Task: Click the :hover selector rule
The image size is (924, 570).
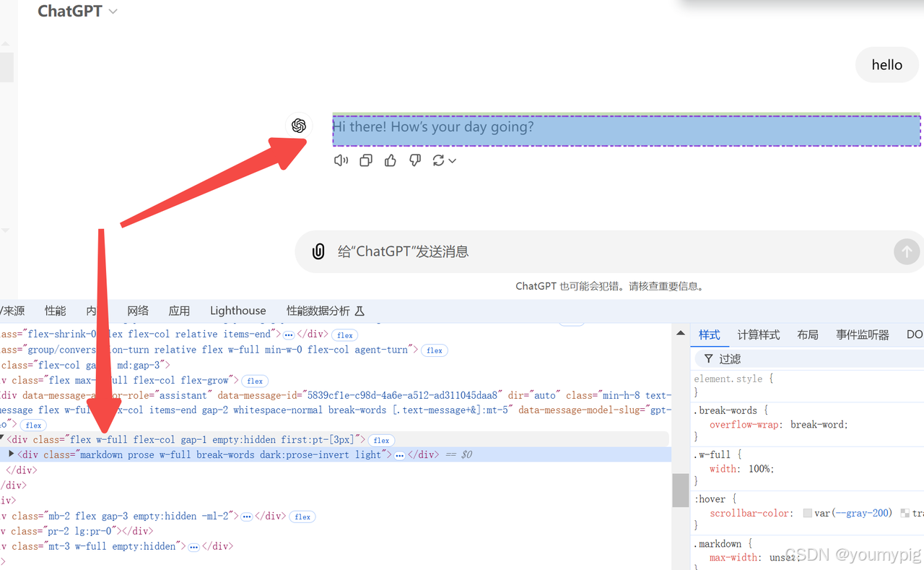Action: [710, 498]
